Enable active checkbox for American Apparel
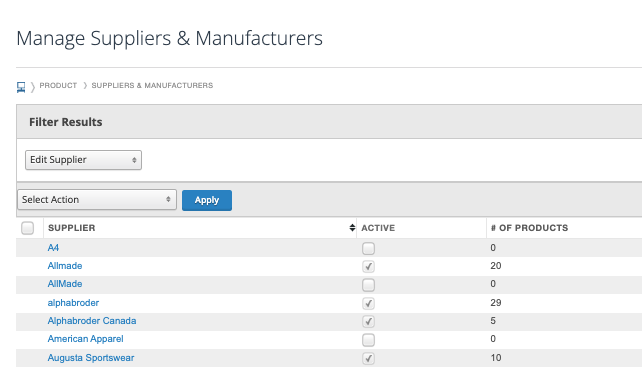The height and width of the screenshot is (367, 642). click(x=368, y=340)
